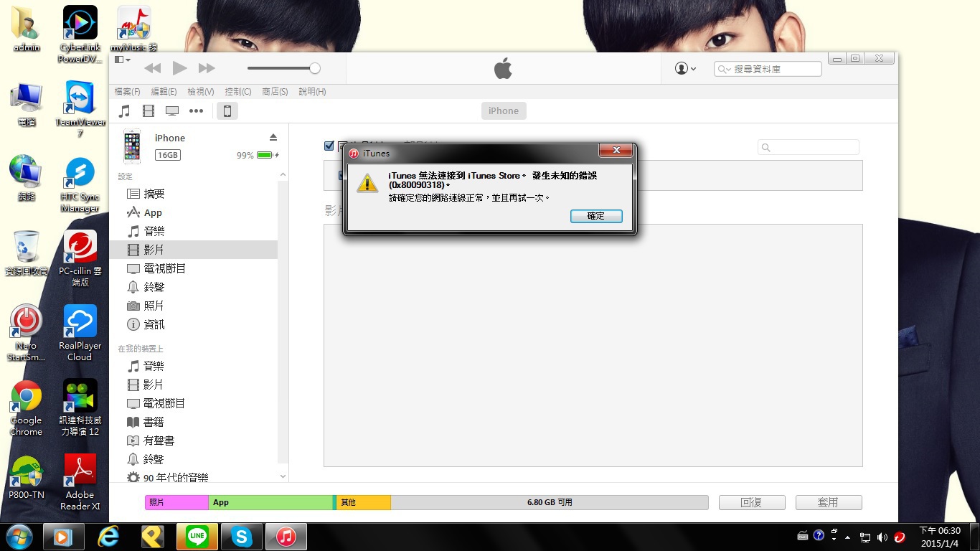The height and width of the screenshot is (551, 980).
Task: Open the 說明(H) menu
Action: pos(312,92)
